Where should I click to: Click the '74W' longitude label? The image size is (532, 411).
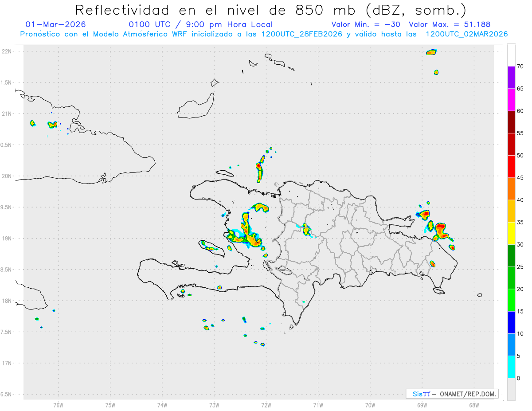(x=162, y=405)
